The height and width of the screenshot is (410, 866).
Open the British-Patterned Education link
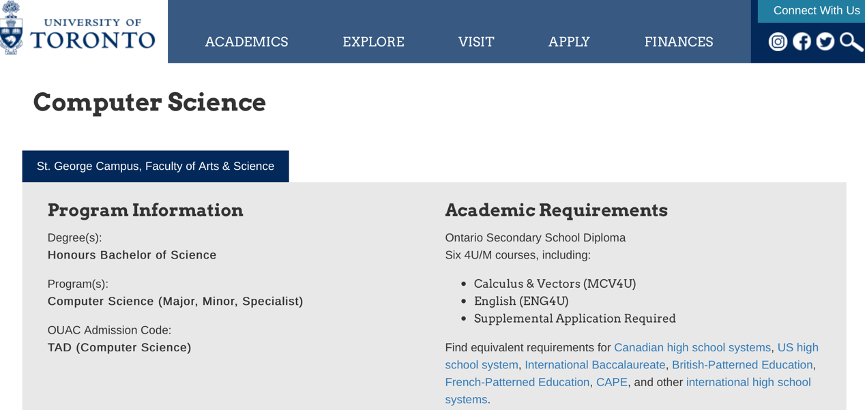pos(742,365)
